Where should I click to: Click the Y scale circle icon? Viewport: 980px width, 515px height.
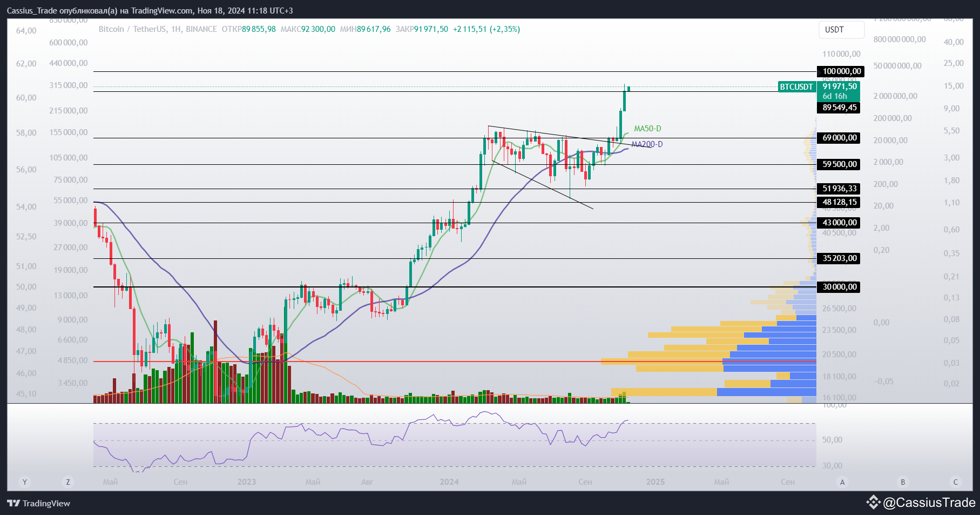[24, 482]
